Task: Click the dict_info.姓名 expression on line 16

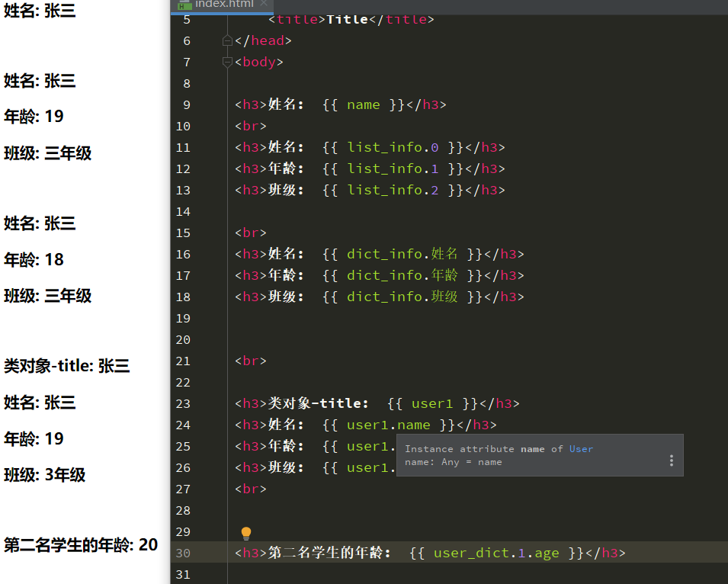Action: [402, 254]
